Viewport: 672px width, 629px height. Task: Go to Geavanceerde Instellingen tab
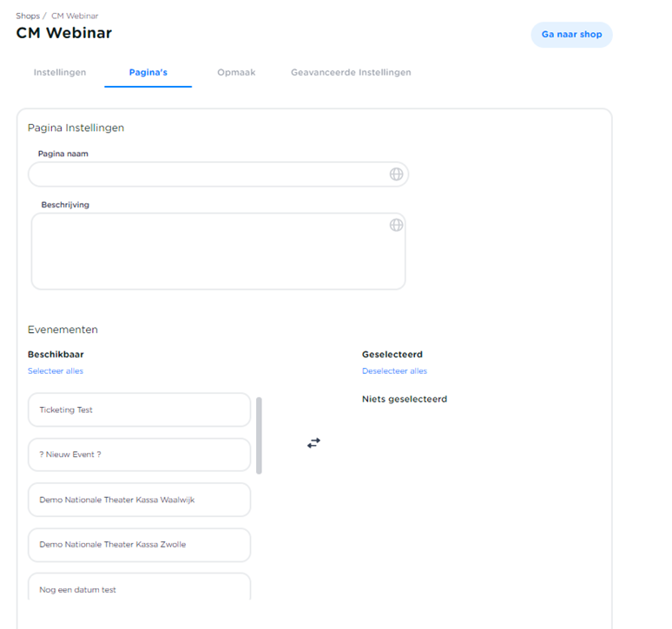[x=351, y=73]
